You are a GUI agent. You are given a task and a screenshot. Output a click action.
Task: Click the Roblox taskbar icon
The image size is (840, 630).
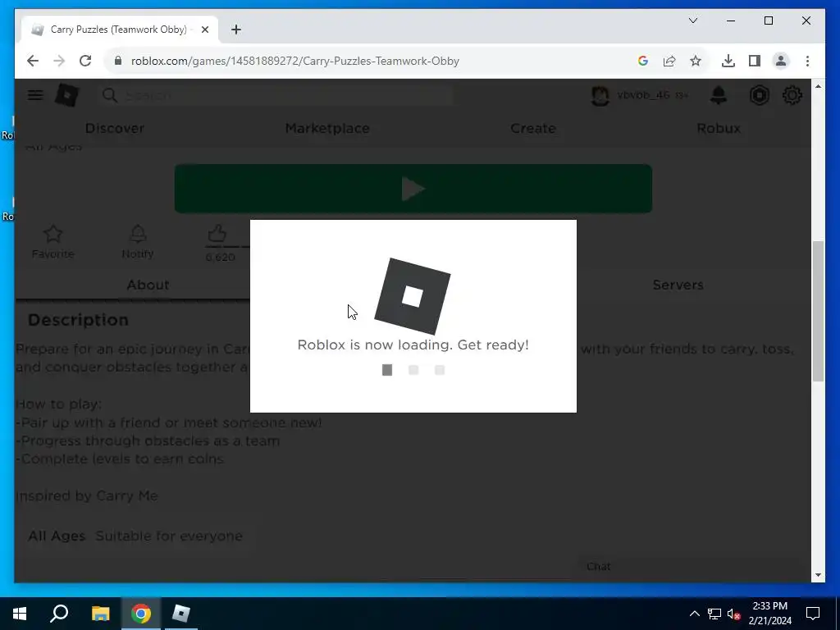pyautogui.click(x=181, y=614)
